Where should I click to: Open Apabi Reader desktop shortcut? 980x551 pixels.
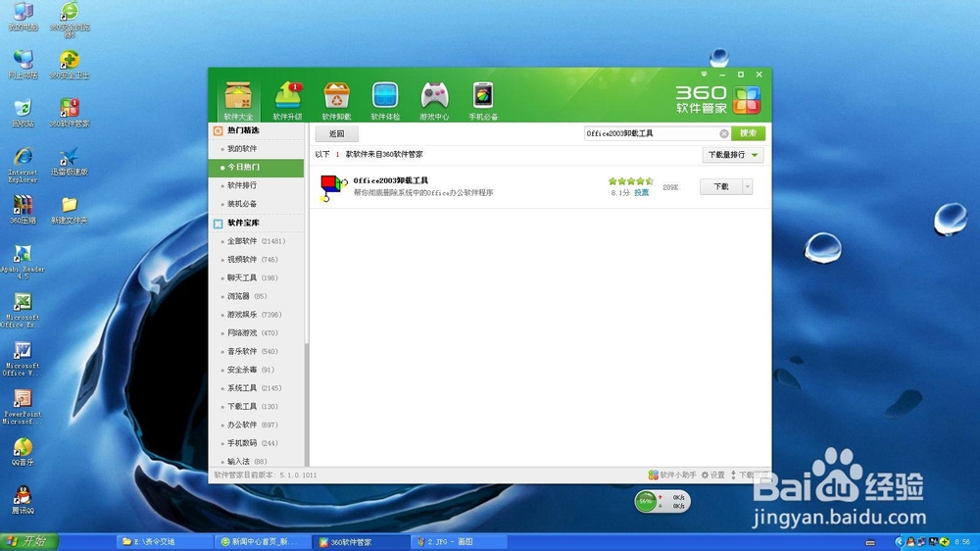coord(24,262)
